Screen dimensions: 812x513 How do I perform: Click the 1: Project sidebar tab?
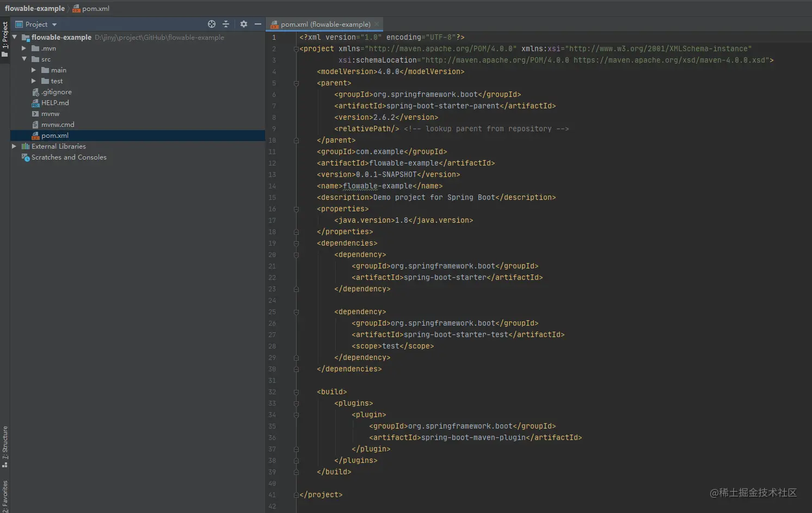5,37
